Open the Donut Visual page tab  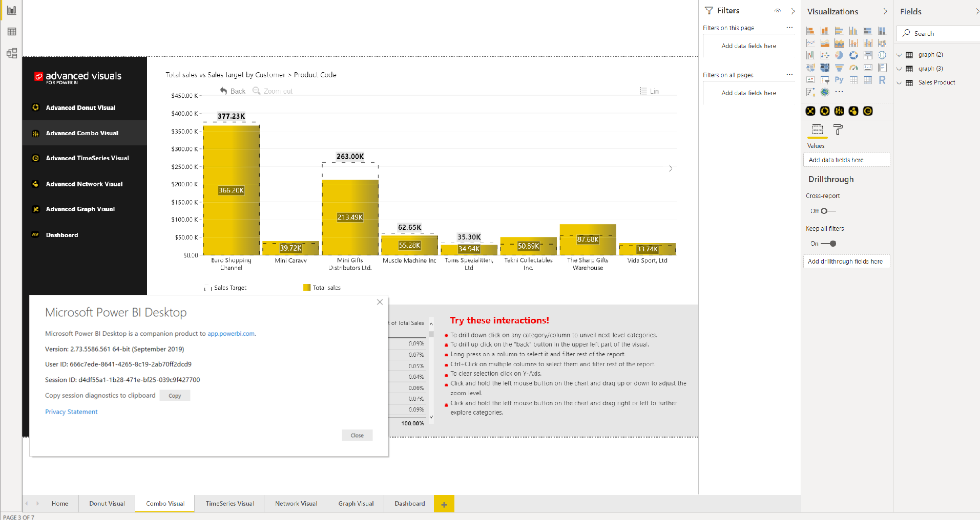tap(107, 504)
